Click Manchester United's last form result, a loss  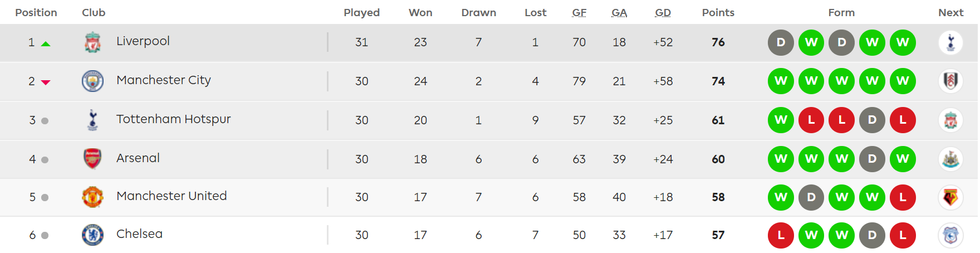(903, 197)
